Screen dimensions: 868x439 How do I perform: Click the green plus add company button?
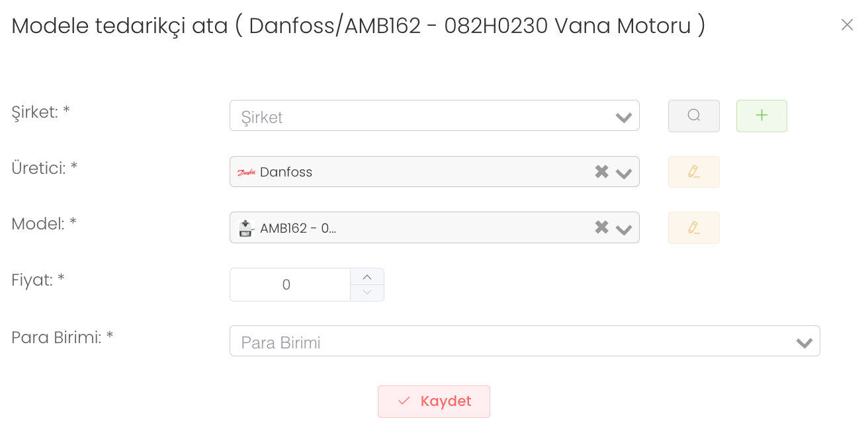[761, 116]
